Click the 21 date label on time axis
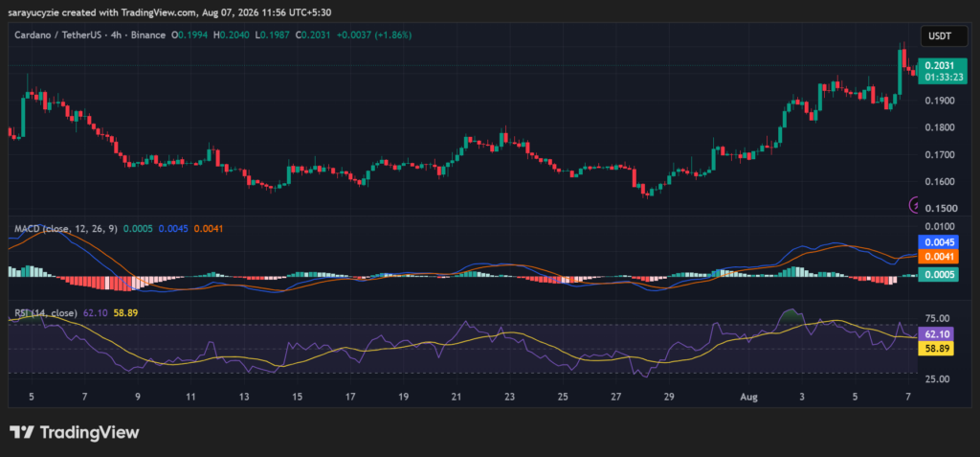The width and height of the screenshot is (980, 457). coord(457,397)
